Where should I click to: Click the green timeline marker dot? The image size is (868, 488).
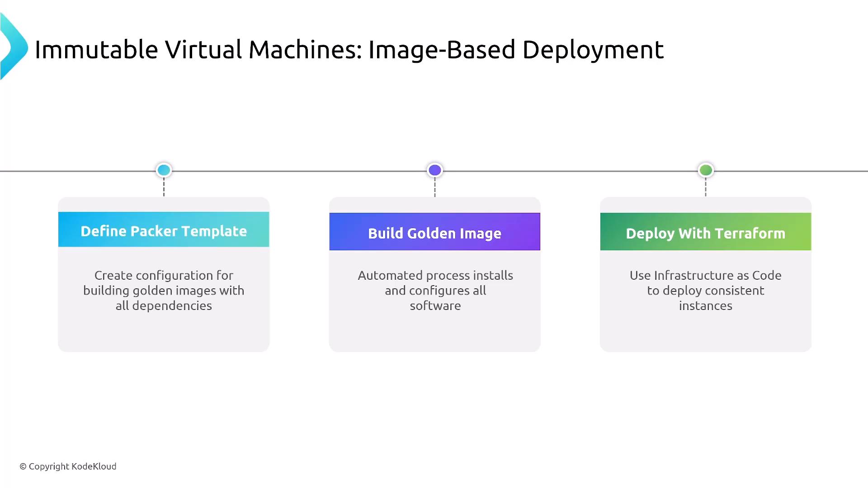(706, 170)
